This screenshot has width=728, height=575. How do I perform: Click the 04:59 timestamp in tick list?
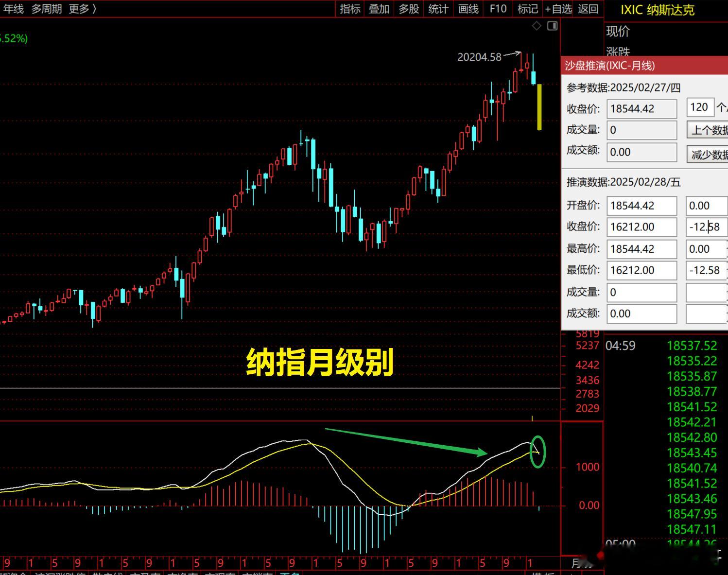tap(621, 346)
